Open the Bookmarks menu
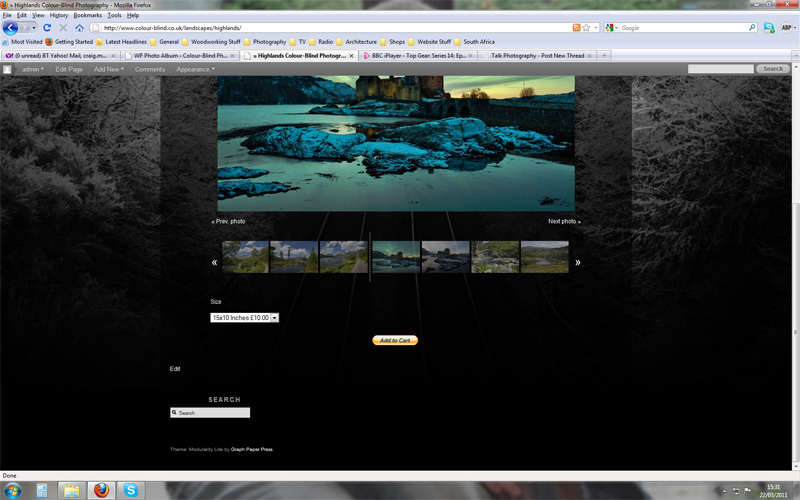This screenshot has width=800, height=500. (88, 15)
